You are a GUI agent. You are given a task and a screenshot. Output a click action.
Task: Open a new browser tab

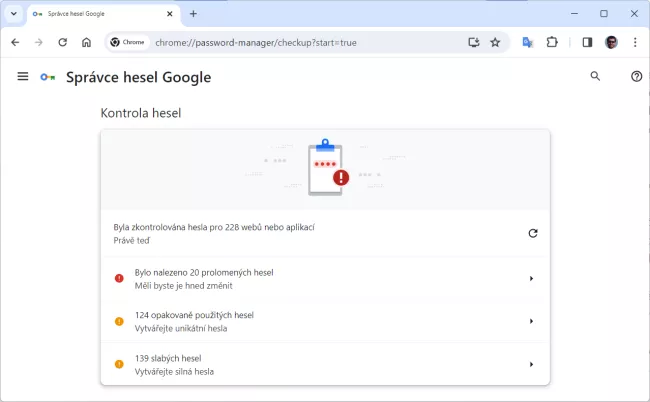coord(193,14)
